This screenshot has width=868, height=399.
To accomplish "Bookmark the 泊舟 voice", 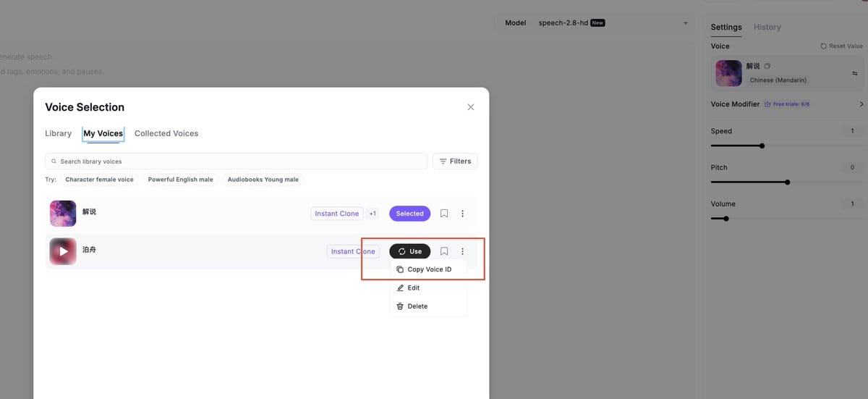I will (444, 251).
